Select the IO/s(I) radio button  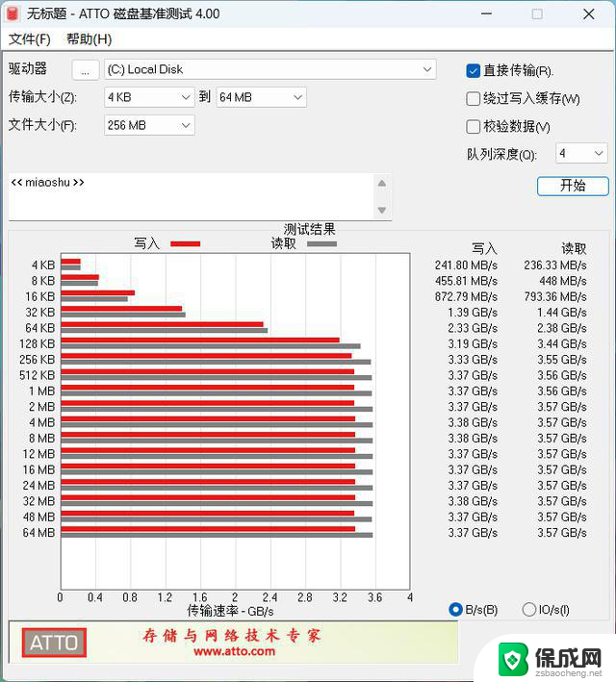click(x=529, y=609)
